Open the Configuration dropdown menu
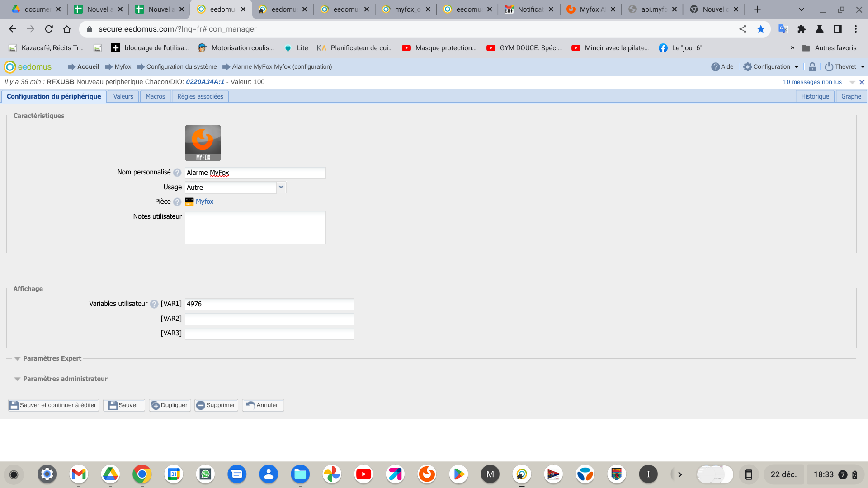The width and height of the screenshot is (868, 488). click(x=771, y=67)
